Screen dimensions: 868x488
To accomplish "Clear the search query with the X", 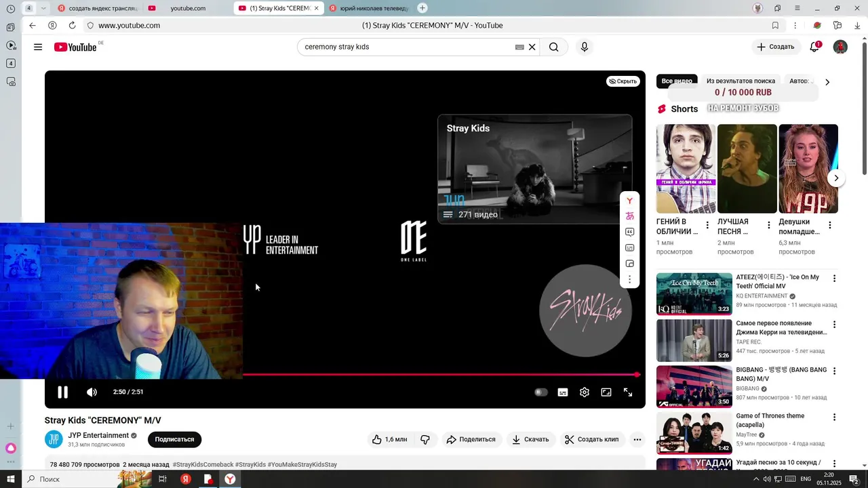I will (x=532, y=47).
